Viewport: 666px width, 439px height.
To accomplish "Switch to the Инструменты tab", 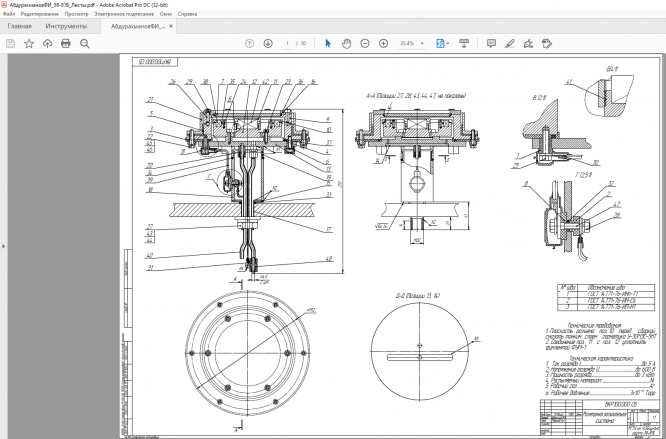I will [x=66, y=26].
